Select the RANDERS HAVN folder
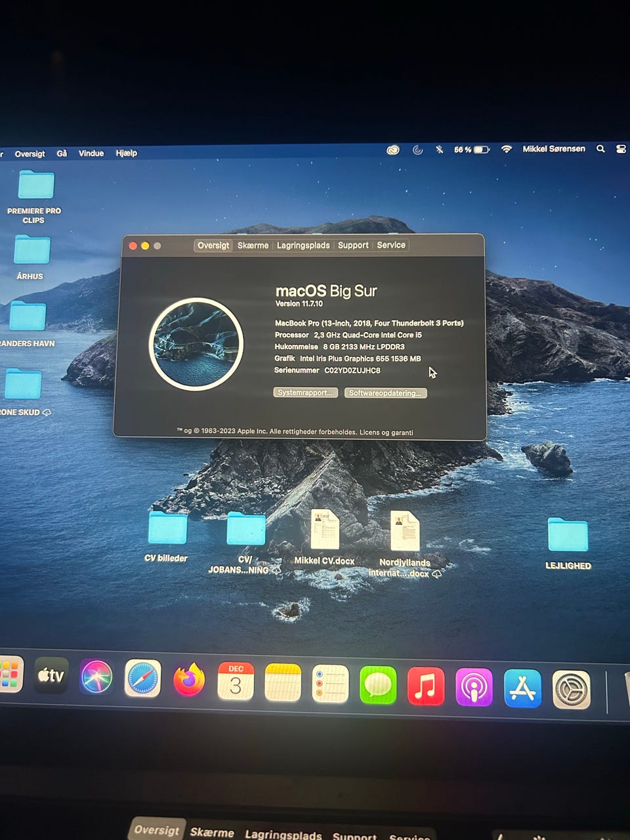 (x=27, y=316)
